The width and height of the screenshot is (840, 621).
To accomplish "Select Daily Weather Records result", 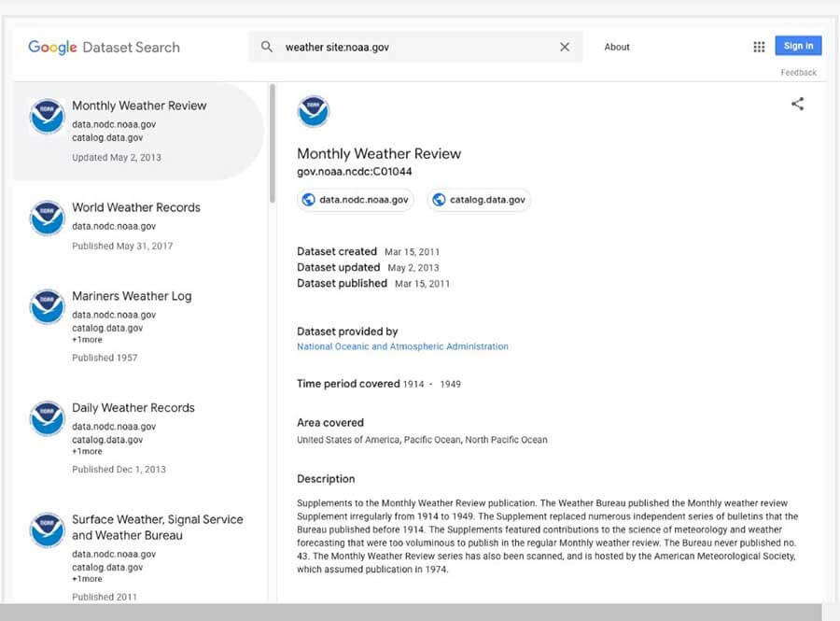I will tap(138, 438).
